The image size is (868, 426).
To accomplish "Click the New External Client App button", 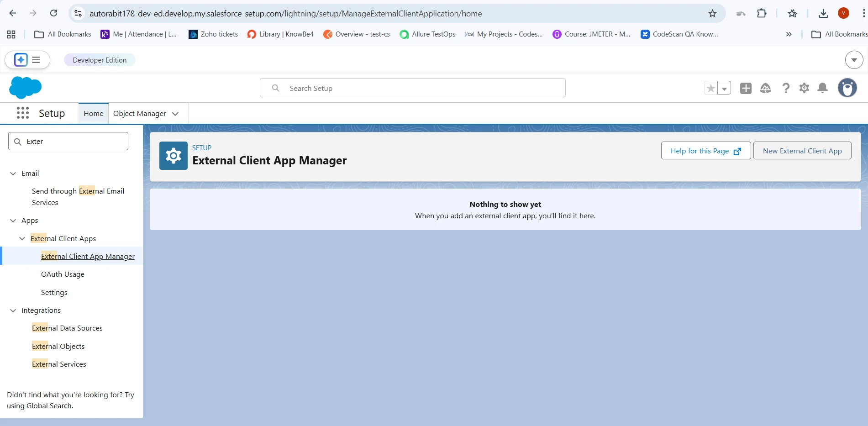I will coord(802,151).
